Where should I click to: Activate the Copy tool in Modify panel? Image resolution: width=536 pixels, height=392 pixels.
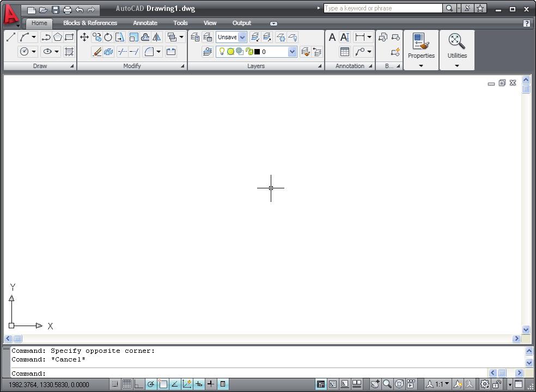pos(97,37)
